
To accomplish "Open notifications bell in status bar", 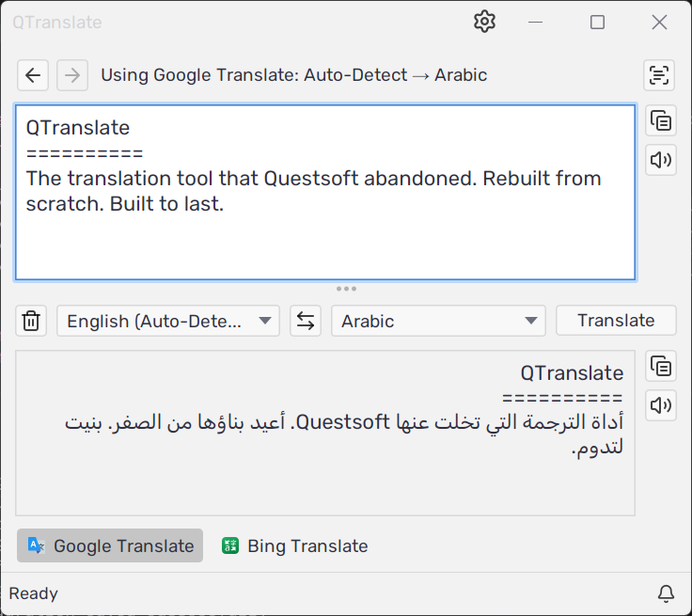I will click(666, 593).
